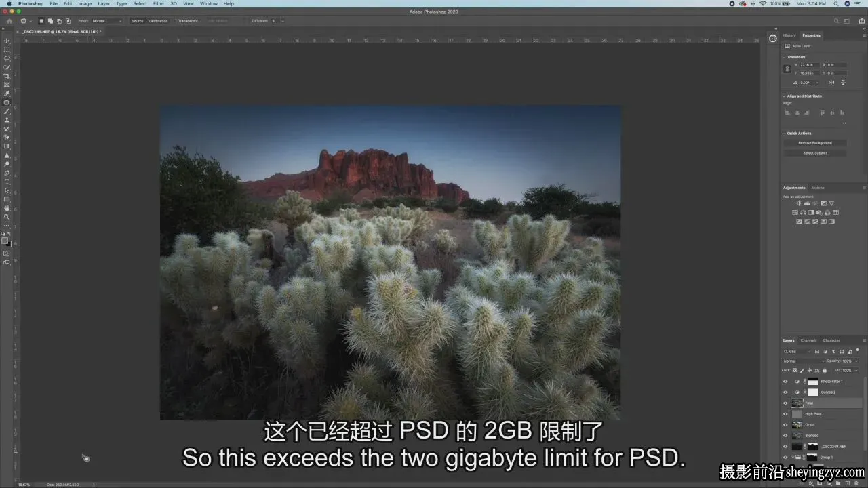Select the Horizontal Type tool

(x=7, y=182)
